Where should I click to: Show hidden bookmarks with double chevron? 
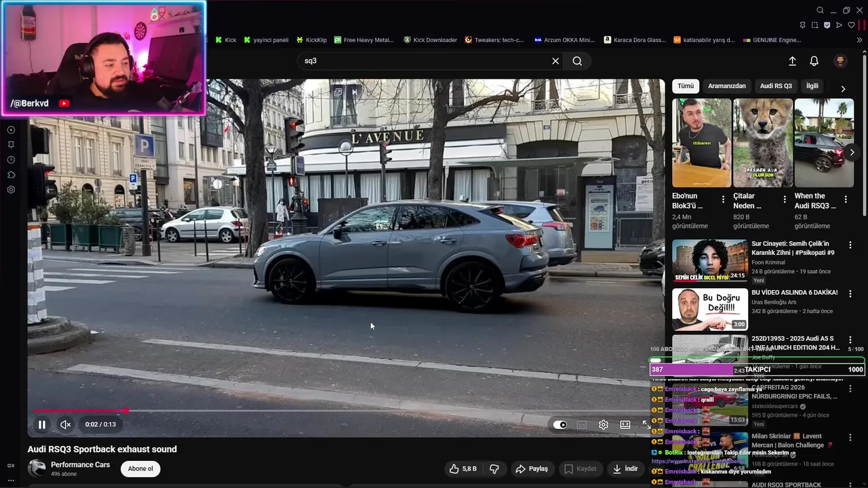860,40
